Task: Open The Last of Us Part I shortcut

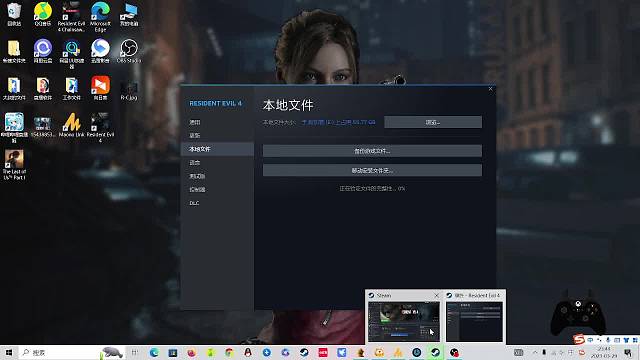Action: tap(14, 164)
